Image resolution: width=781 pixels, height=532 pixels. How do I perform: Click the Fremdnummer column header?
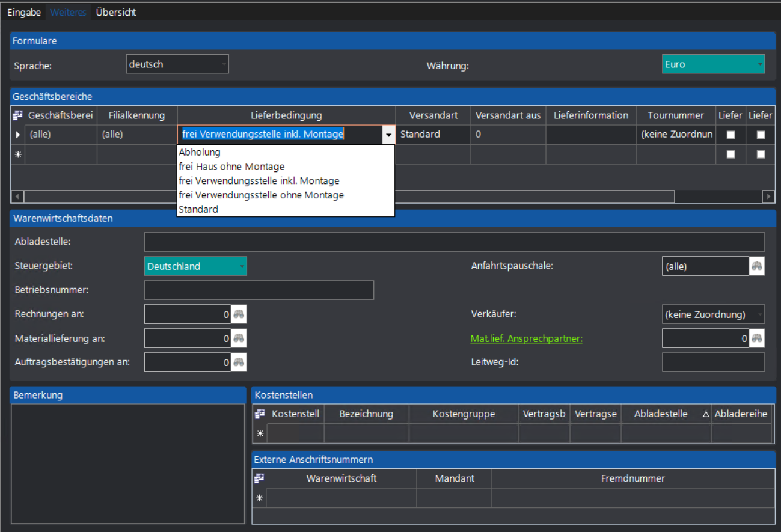tap(633, 478)
